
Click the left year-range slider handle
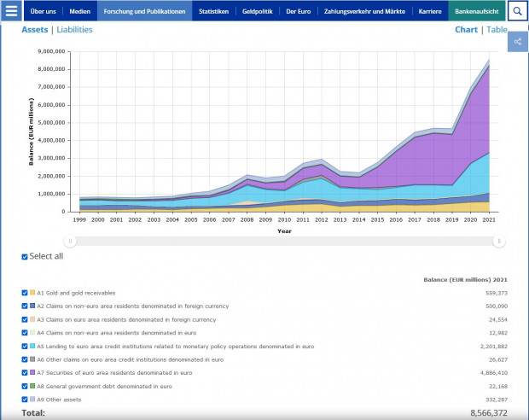pos(71,242)
